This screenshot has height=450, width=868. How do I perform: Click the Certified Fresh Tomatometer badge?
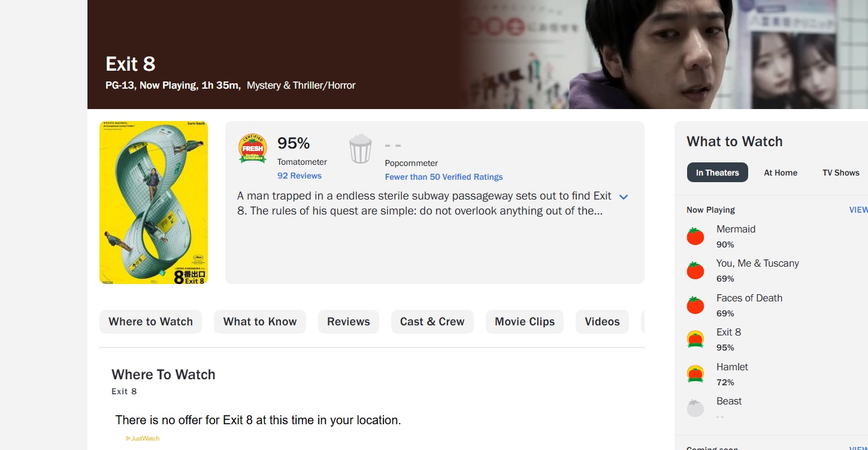click(x=253, y=149)
